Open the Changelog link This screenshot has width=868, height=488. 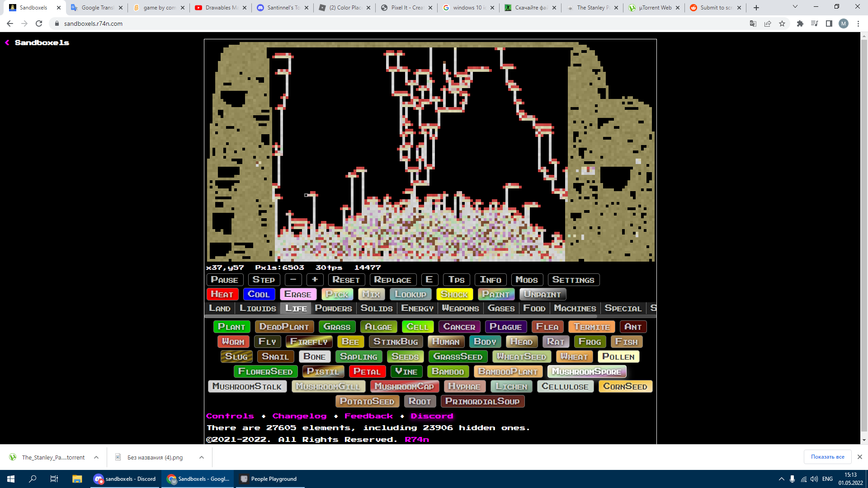coord(299,416)
